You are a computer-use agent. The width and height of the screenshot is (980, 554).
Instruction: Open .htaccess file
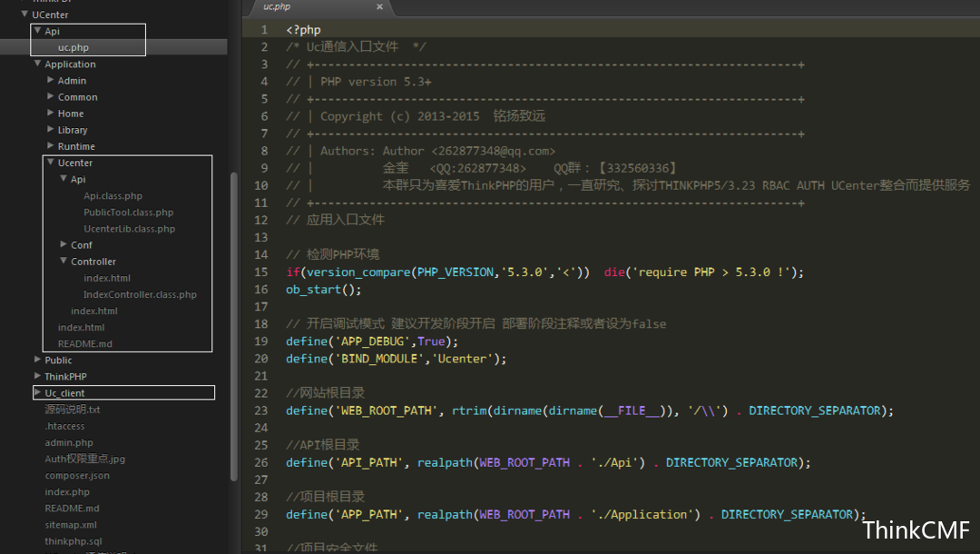(64, 426)
